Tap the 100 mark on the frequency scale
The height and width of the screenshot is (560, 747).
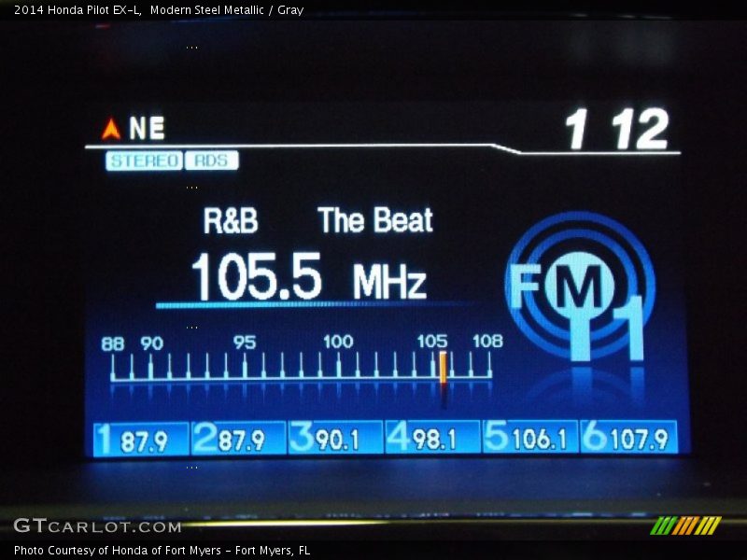click(338, 343)
